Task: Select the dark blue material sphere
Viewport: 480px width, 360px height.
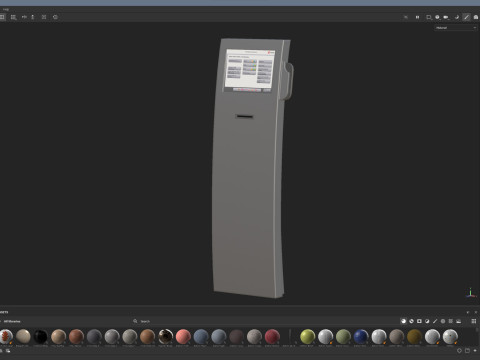Action: tap(361, 336)
